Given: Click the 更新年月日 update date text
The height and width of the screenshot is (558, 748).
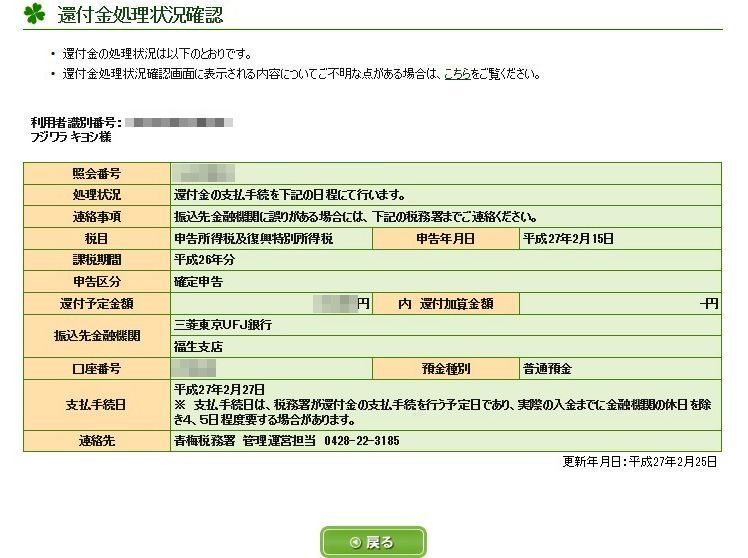Looking at the screenshot, I should coord(640,462).
